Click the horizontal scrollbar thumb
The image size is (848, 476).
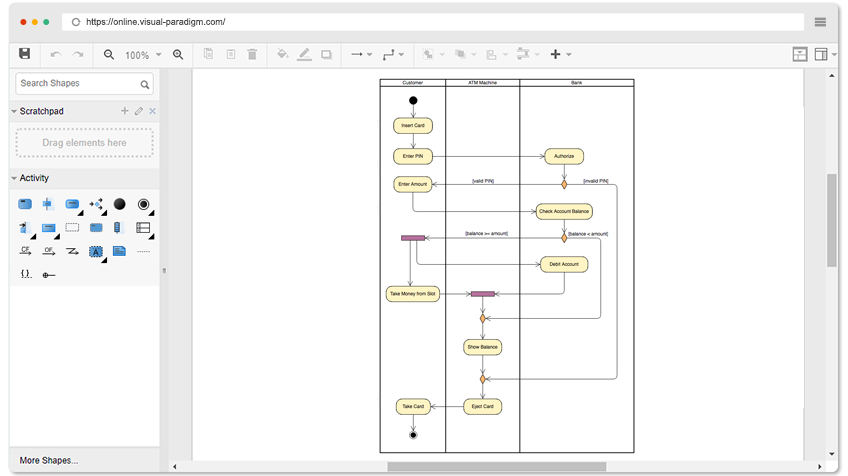click(497, 467)
